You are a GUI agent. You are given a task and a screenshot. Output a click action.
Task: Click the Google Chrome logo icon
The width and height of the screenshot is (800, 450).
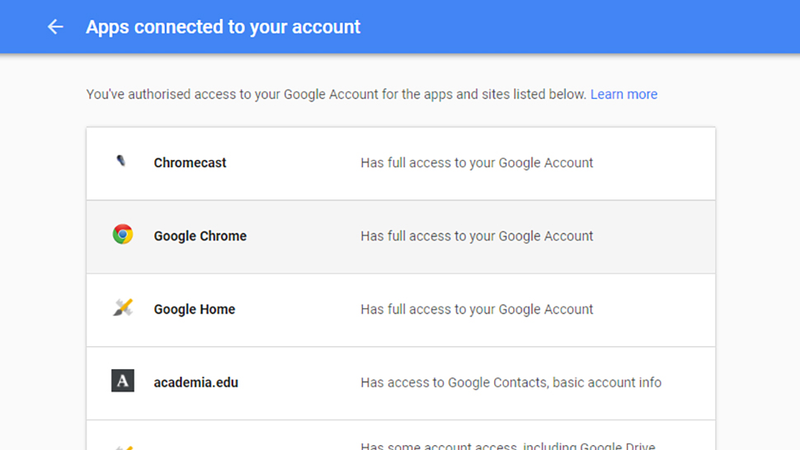pyautogui.click(x=122, y=234)
